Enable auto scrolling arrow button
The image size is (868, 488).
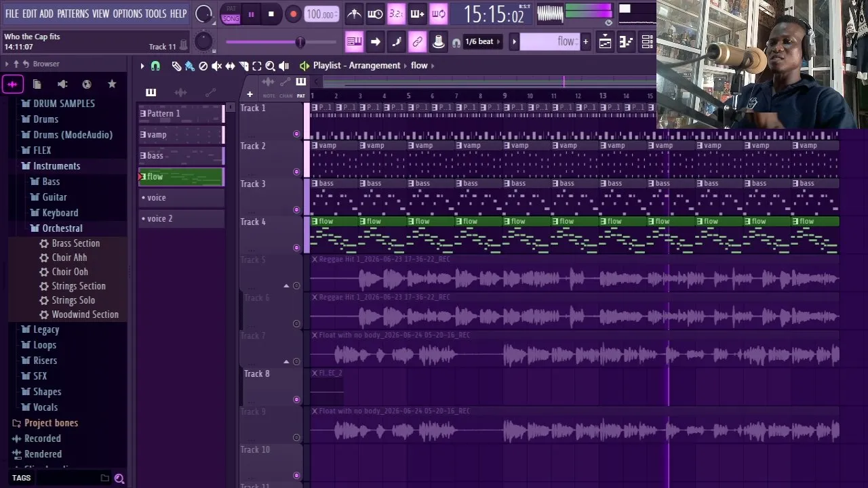(375, 41)
